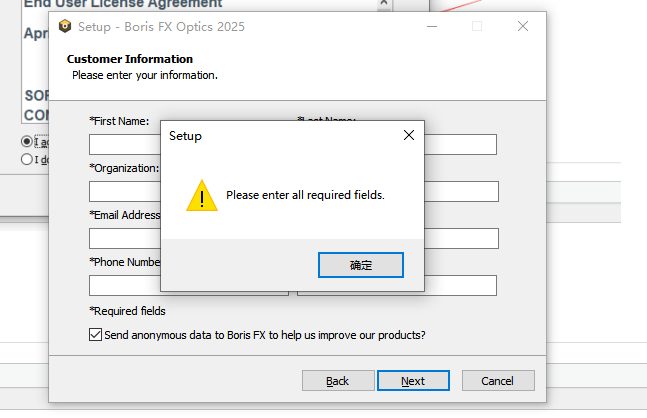Click the Phone Number input field

tap(124, 285)
